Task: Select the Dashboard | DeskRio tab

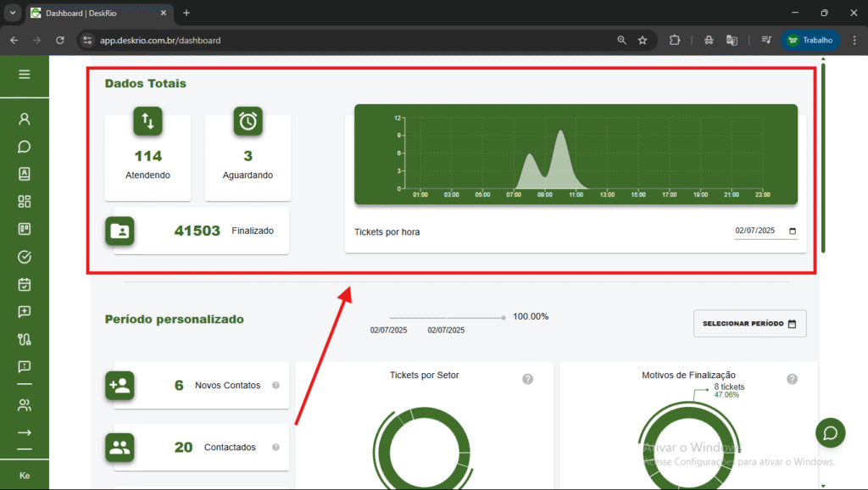Action: pyautogui.click(x=100, y=13)
